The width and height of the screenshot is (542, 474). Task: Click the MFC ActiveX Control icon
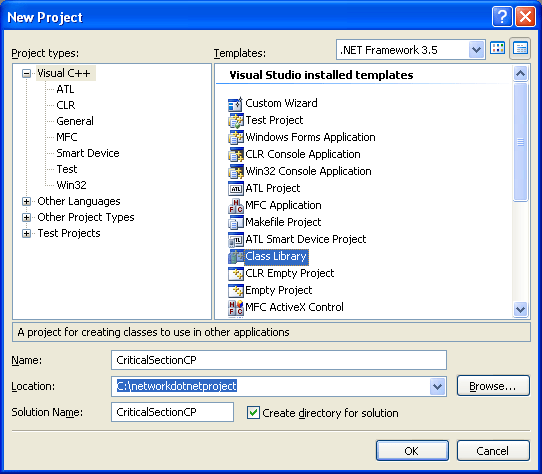click(236, 308)
